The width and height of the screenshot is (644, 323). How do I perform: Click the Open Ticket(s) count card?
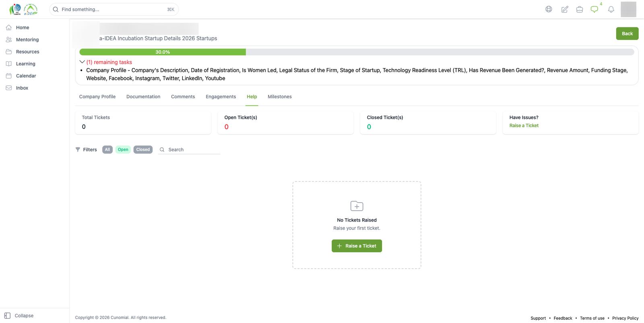(x=285, y=122)
